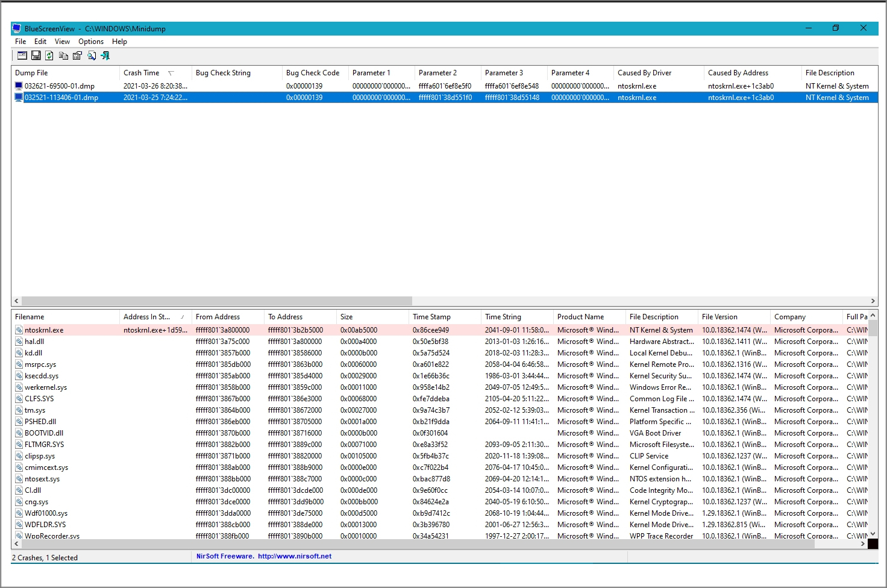Screen dimensions: 887x588
Task: Sort by the Caused By Driver column
Action: pyautogui.click(x=659, y=73)
